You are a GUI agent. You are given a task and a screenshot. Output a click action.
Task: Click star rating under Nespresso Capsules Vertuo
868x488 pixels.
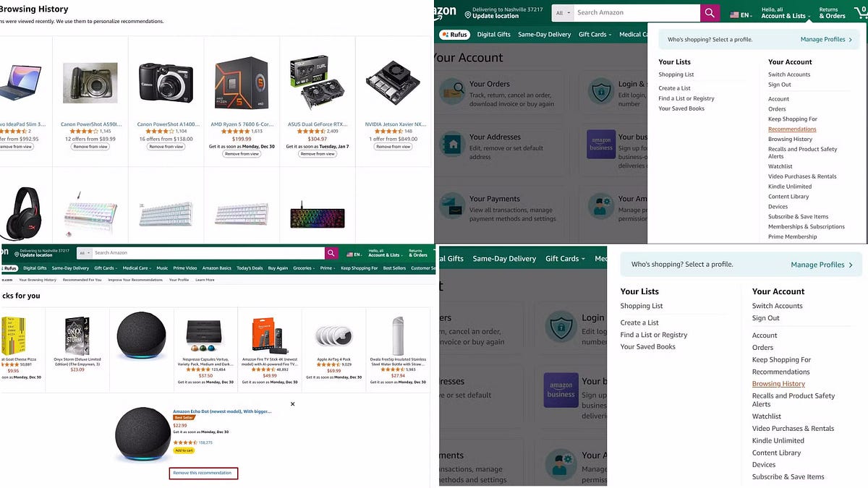click(199, 369)
